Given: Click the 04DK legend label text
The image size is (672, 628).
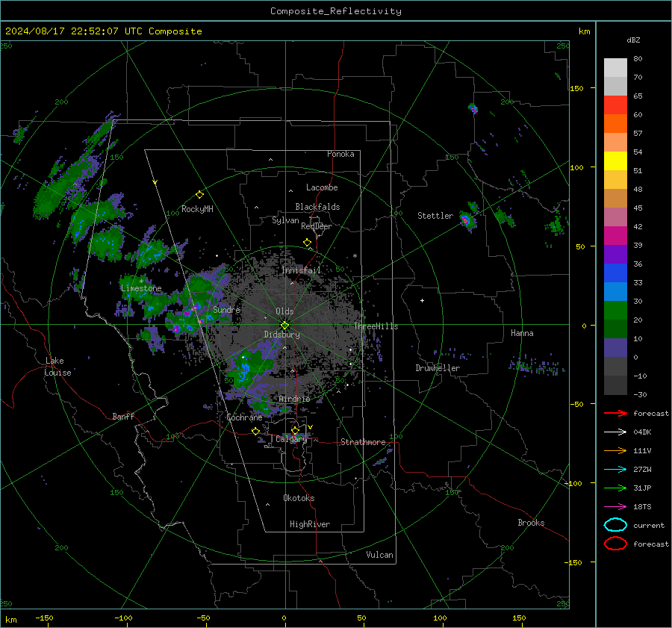Looking at the screenshot, I should click(x=642, y=432).
